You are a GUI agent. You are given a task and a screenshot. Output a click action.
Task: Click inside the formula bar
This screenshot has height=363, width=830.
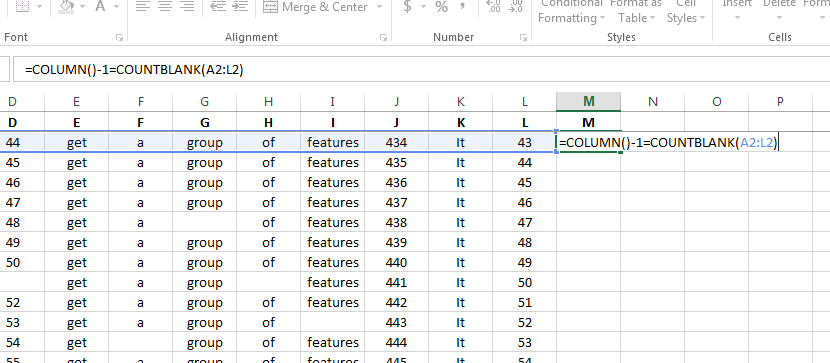(x=421, y=70)
